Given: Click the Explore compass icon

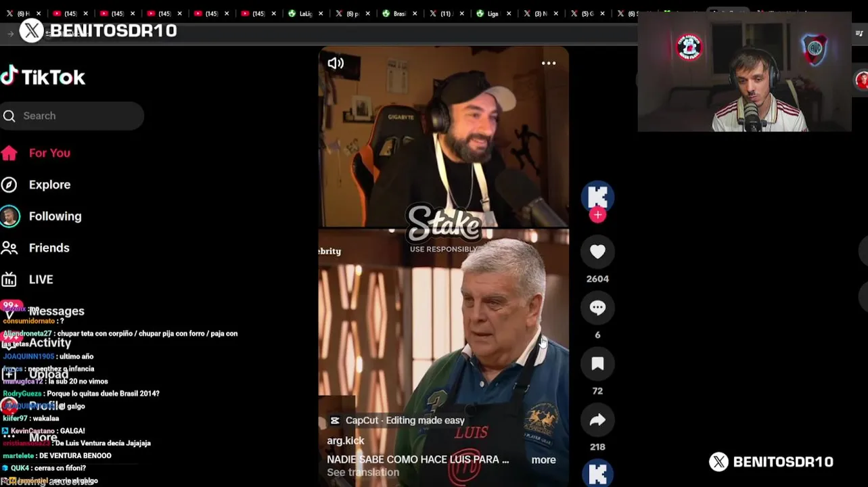Looking at the screenshot, I should pyautogui.click(x=9, y=185).
